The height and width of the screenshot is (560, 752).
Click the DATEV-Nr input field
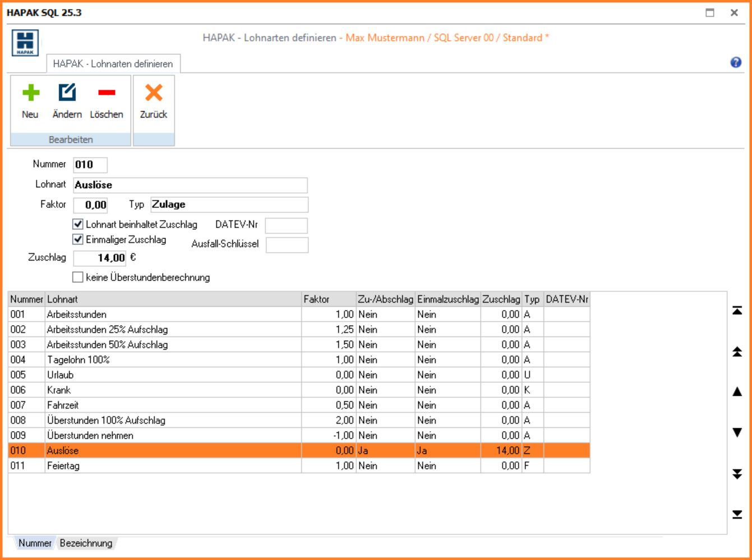pos(286,225)
